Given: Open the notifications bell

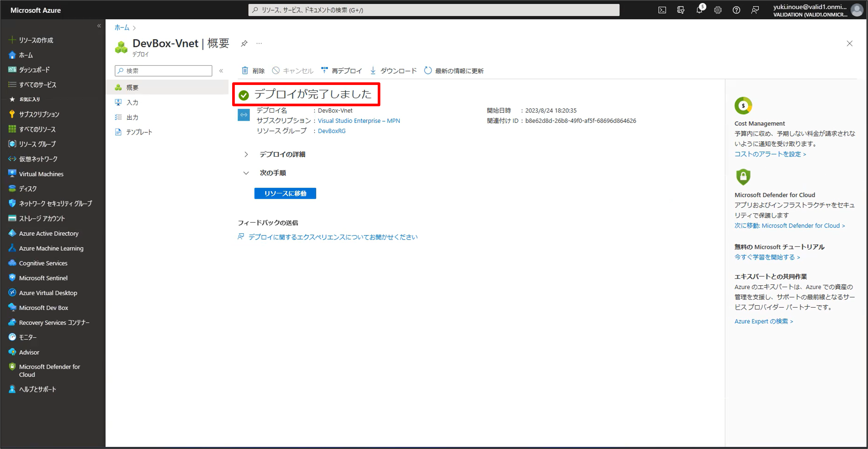Looking at the screenshot, I should coord(699,10).
